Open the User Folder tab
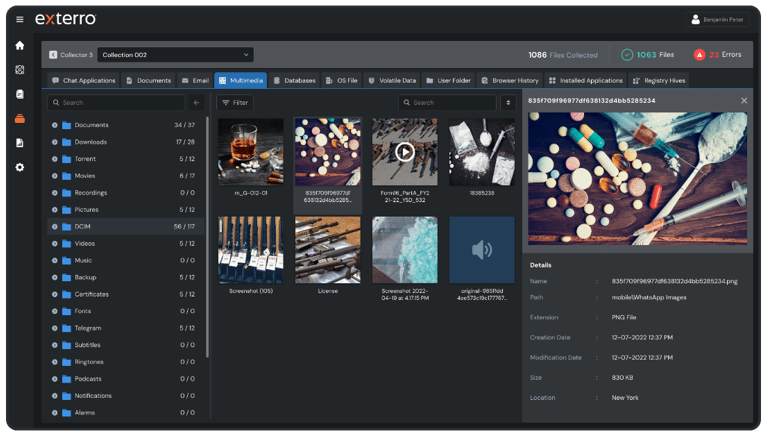 (x=448, y=80)
